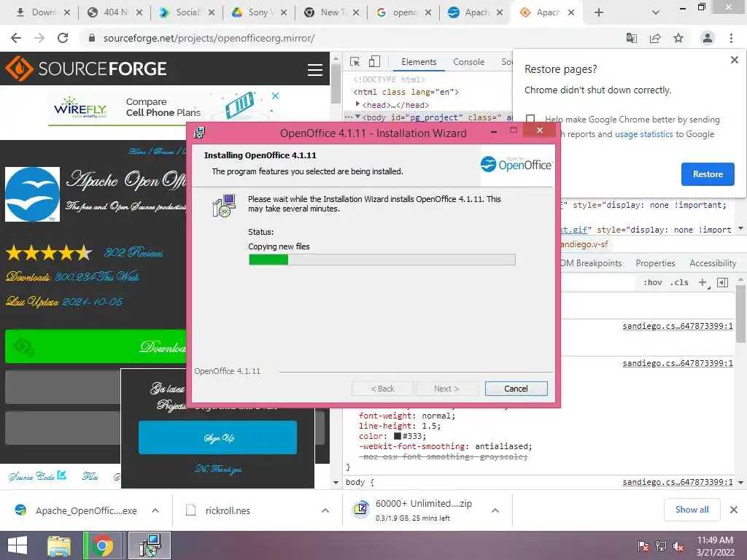Expand the head element node
The width and height of the screenshot is (747, 560).
(x=357, y=104)
